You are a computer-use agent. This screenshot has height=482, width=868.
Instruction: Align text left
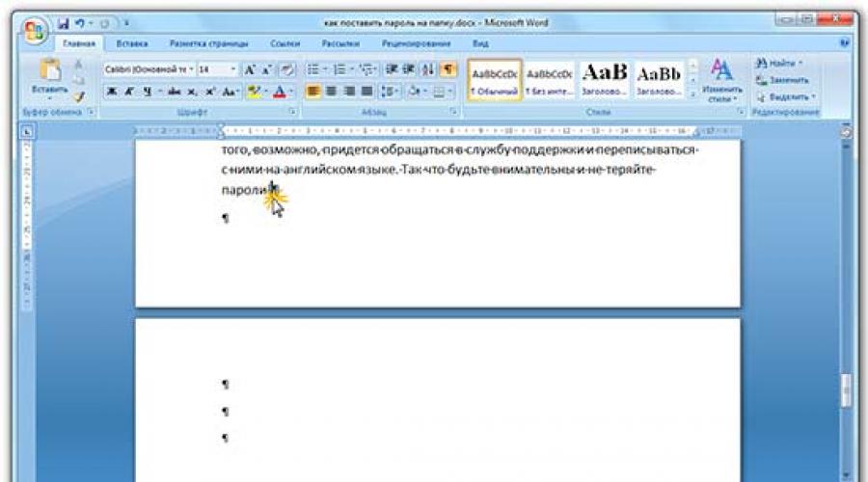tap(312, 92)
